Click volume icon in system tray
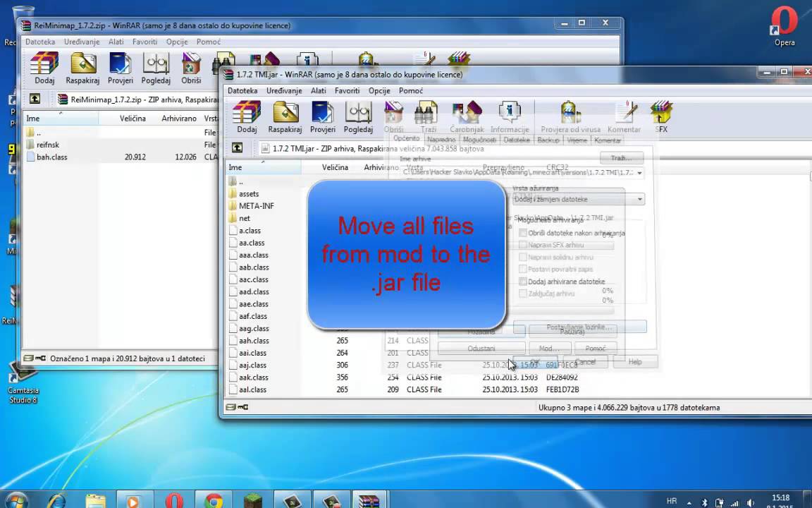Screen dimensions: 812x508 click(x=751, y=502)
